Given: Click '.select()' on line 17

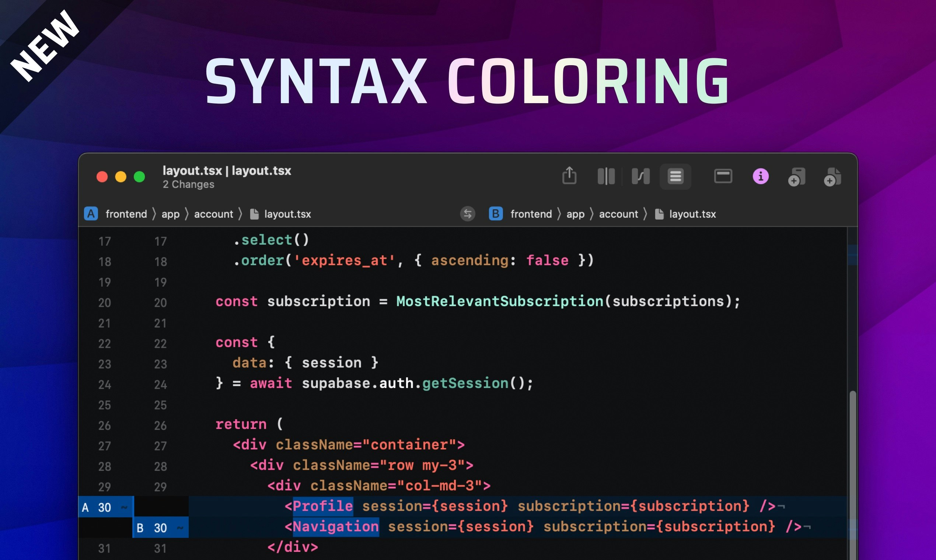Looking at the screenshot, I should tap(271, 239).
